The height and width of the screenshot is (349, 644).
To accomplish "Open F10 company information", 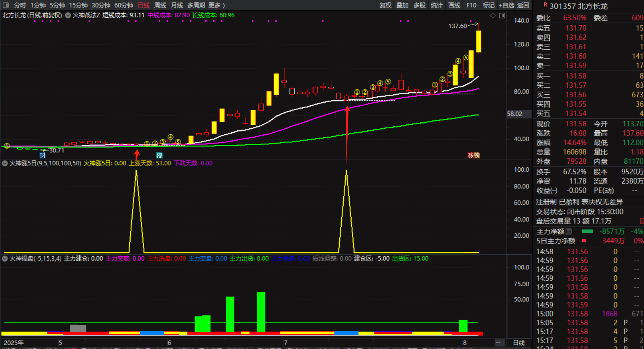I will click(x=471, y=5).
